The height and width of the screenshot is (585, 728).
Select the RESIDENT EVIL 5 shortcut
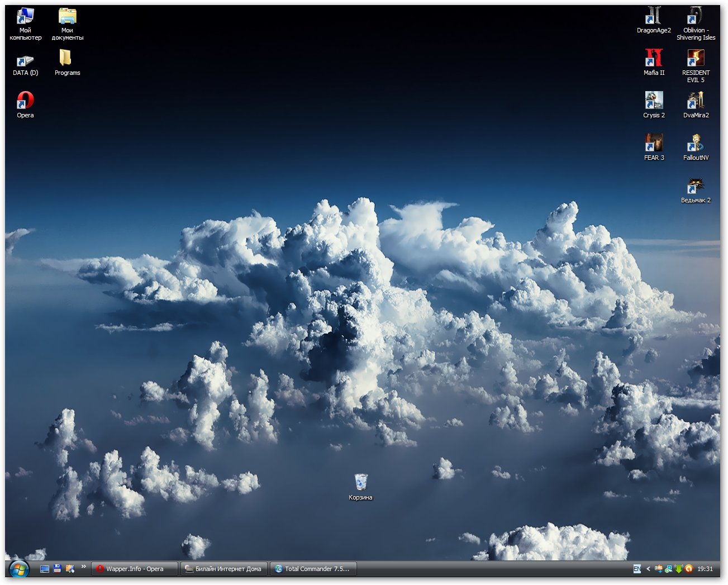coord(696,59)
